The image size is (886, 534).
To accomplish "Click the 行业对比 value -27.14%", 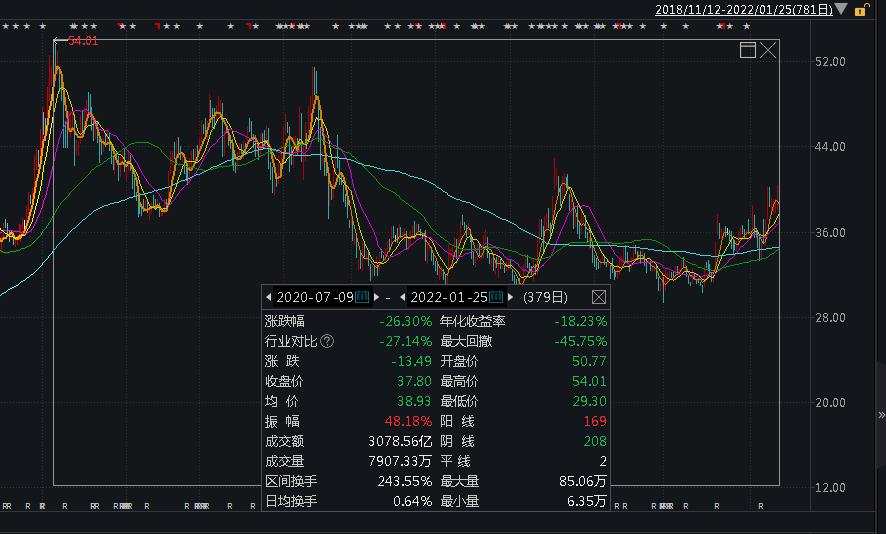I will [x=406, y=341].
